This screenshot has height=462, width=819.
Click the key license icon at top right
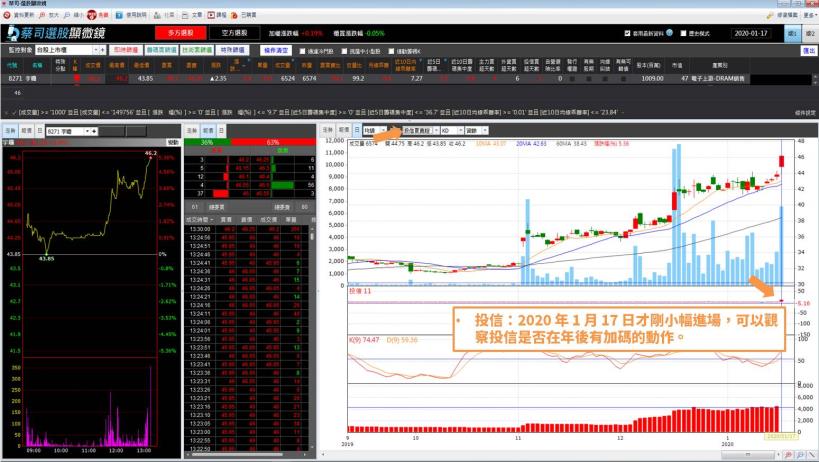tap(770, 15)
